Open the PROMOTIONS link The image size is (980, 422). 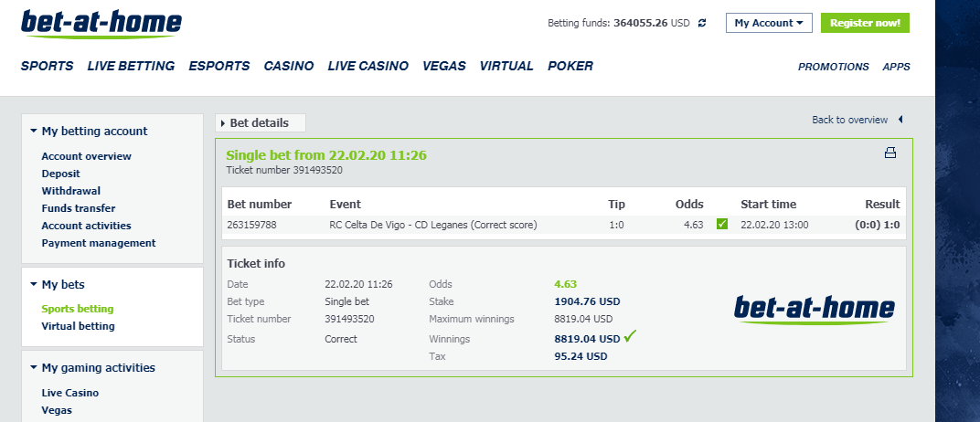click(833, 67)
